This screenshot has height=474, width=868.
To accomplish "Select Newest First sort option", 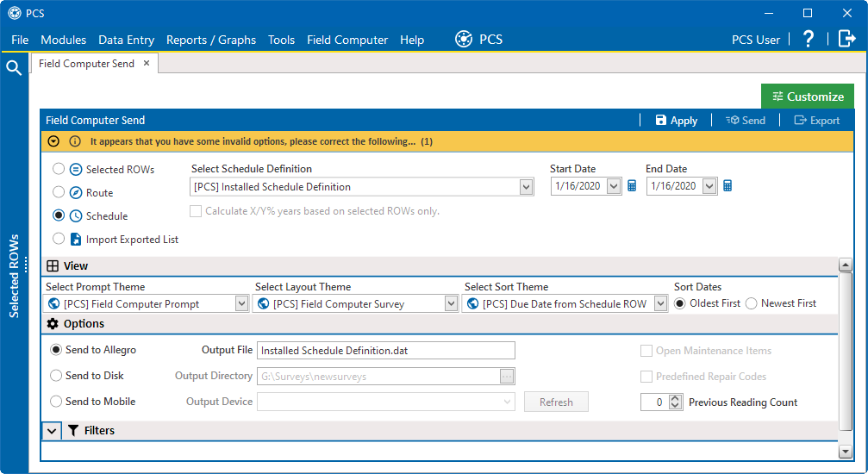I will tap(751, 303).
